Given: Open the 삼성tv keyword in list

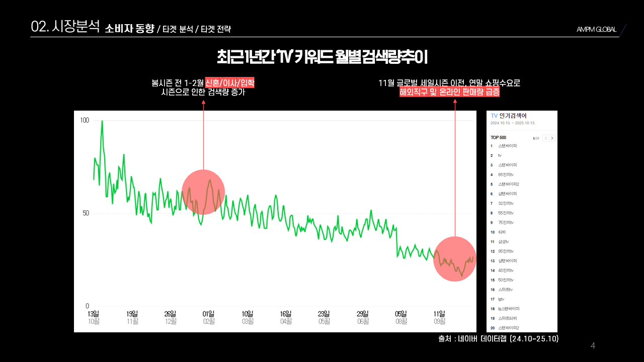Looking at the screenshot, I should click(504, 241).
